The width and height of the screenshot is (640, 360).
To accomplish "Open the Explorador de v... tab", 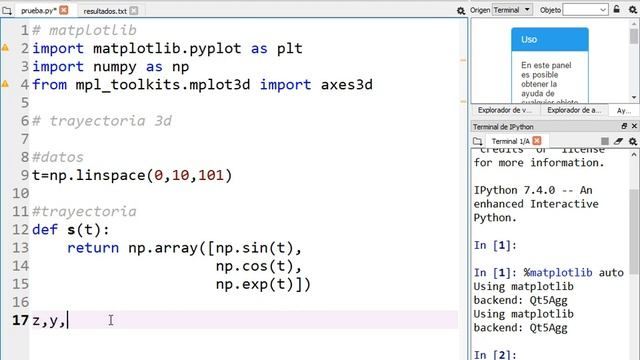I will point(505,110).
